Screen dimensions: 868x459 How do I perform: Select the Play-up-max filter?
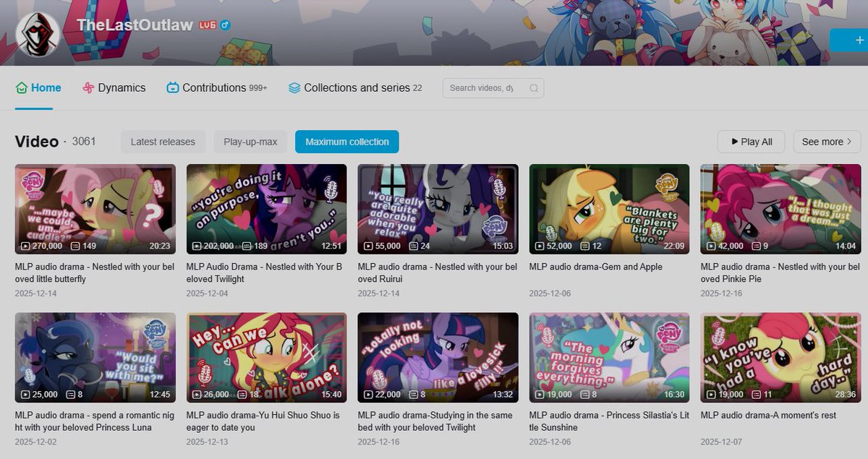pos(250,142)
